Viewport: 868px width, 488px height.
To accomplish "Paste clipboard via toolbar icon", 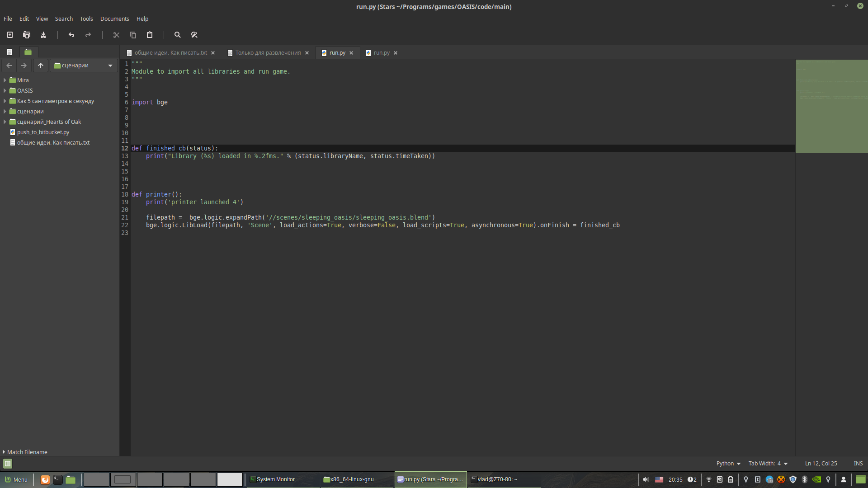I will (150, 35).
